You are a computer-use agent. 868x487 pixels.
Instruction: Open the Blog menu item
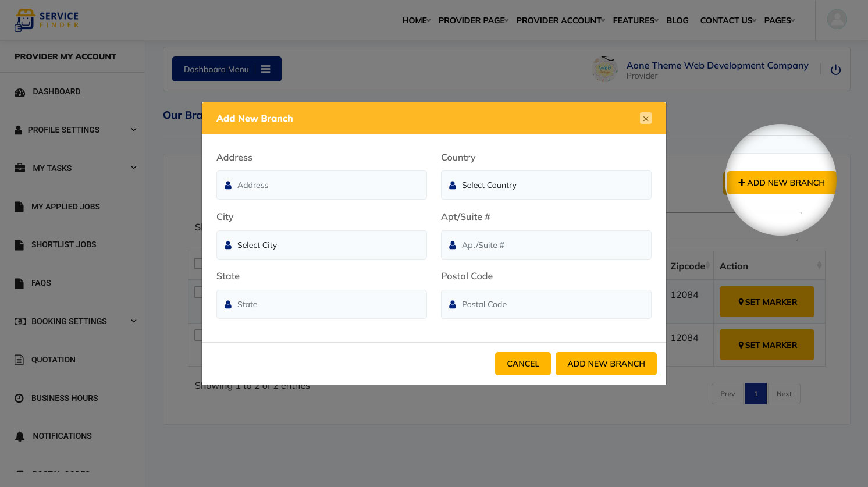pos(677,20)
